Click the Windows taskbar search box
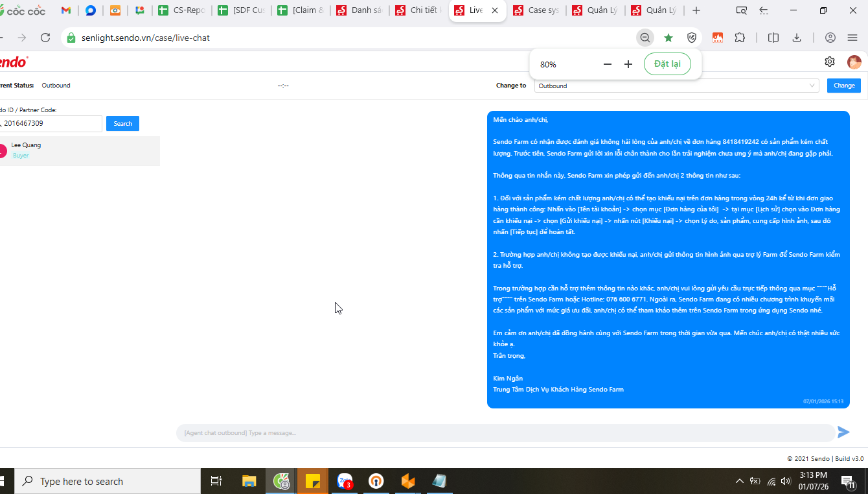Screen dimensions: 868x494 tap(108, 481)
